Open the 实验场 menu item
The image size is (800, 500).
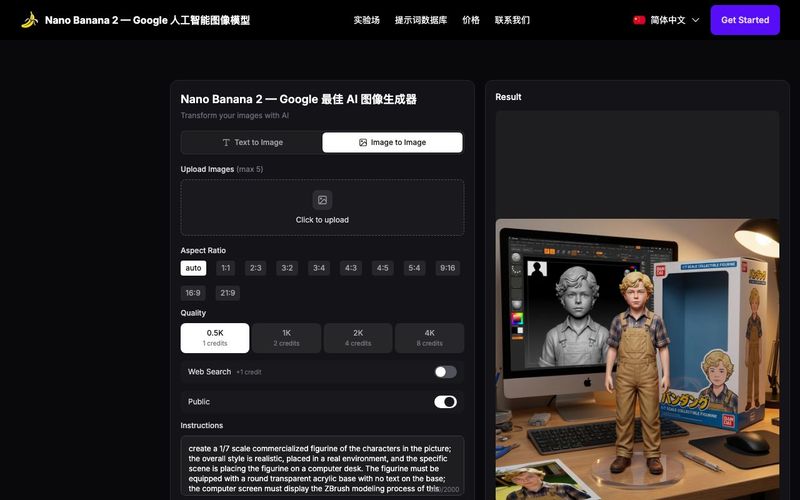click(x=366, y=20)
